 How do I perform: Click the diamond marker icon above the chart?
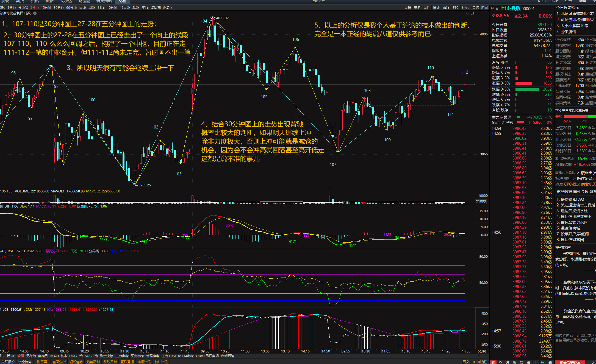pos(467,13)
